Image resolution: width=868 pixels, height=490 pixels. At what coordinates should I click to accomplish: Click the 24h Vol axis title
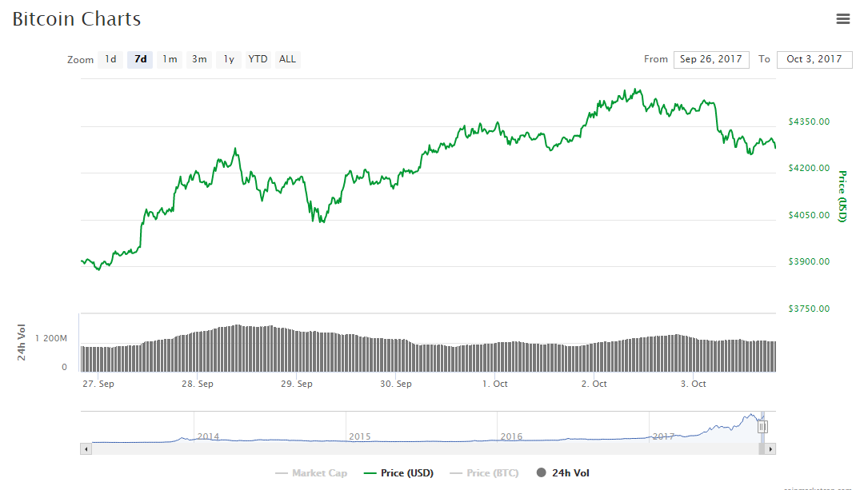22,342
